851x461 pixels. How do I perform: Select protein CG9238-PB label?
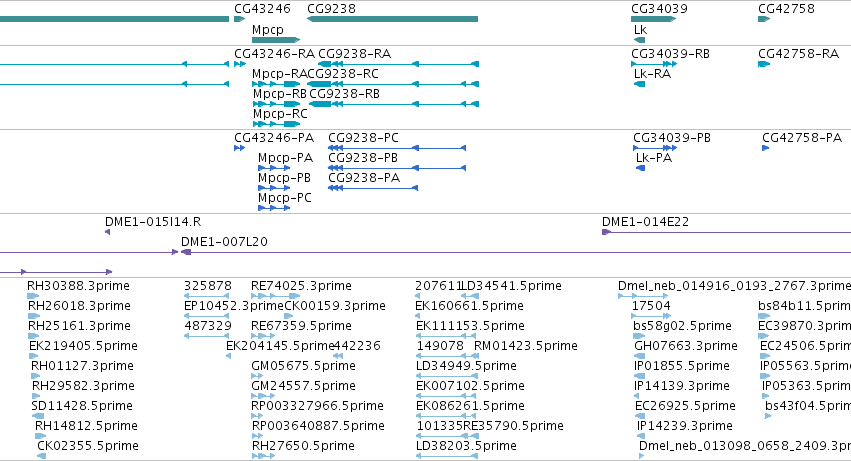[x=363, y=158]
